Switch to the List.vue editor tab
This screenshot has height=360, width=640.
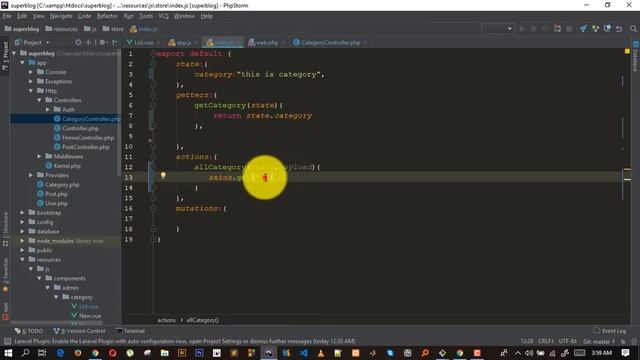coord(143,42)
